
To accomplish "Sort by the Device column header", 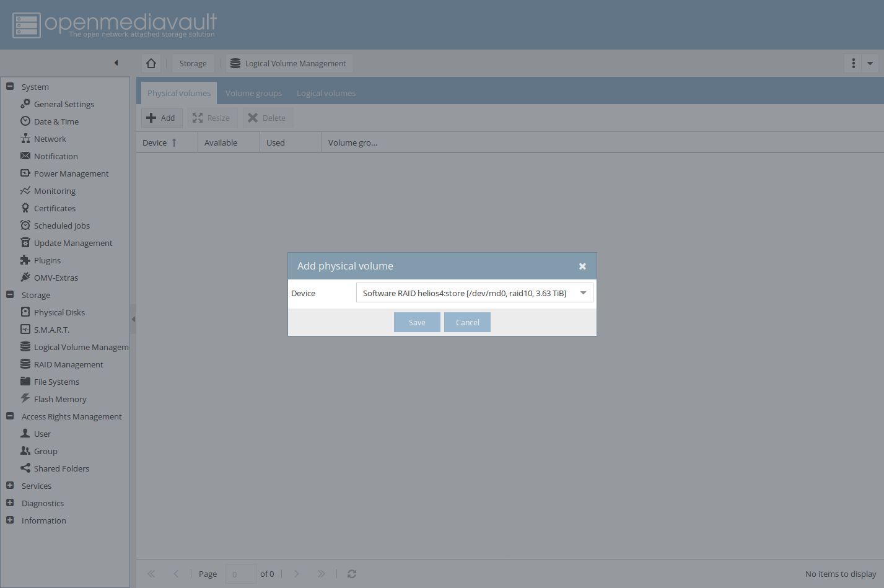I will tap(167, 143).
